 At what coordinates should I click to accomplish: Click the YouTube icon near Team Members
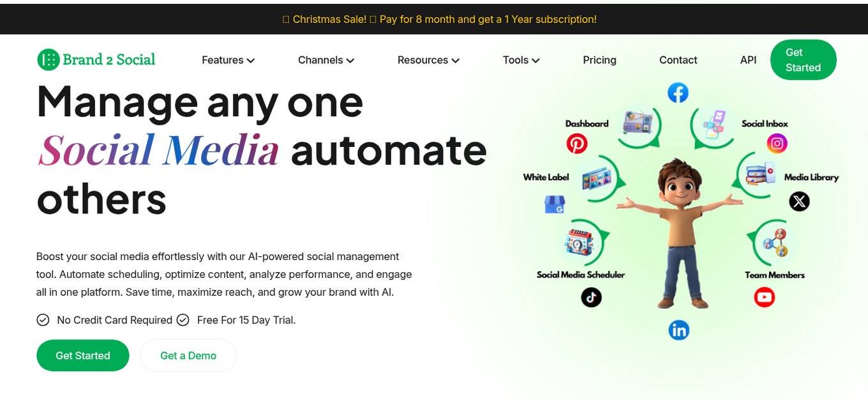tap(765, 296)
